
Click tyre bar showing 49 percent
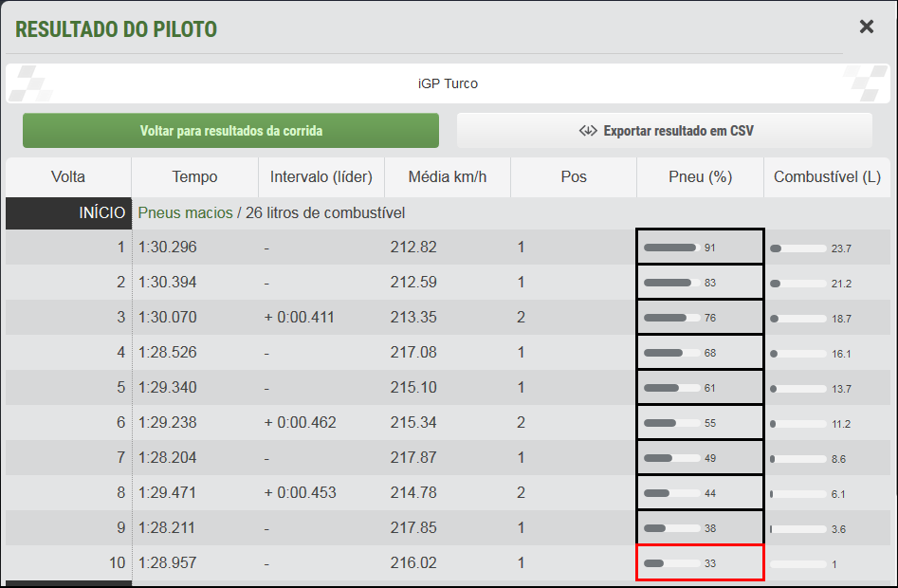(671, 458)
